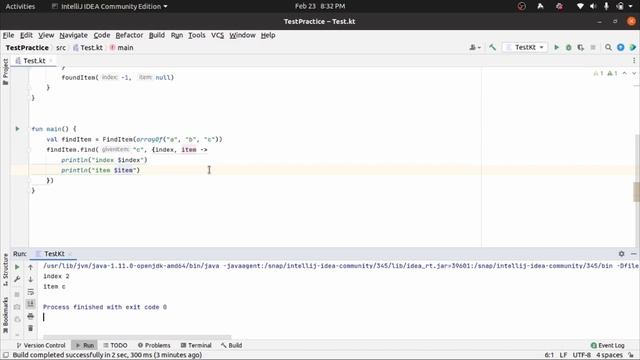Rerun TestKt from the Run panel
This screenshot has width=640, height=360.
17,267
